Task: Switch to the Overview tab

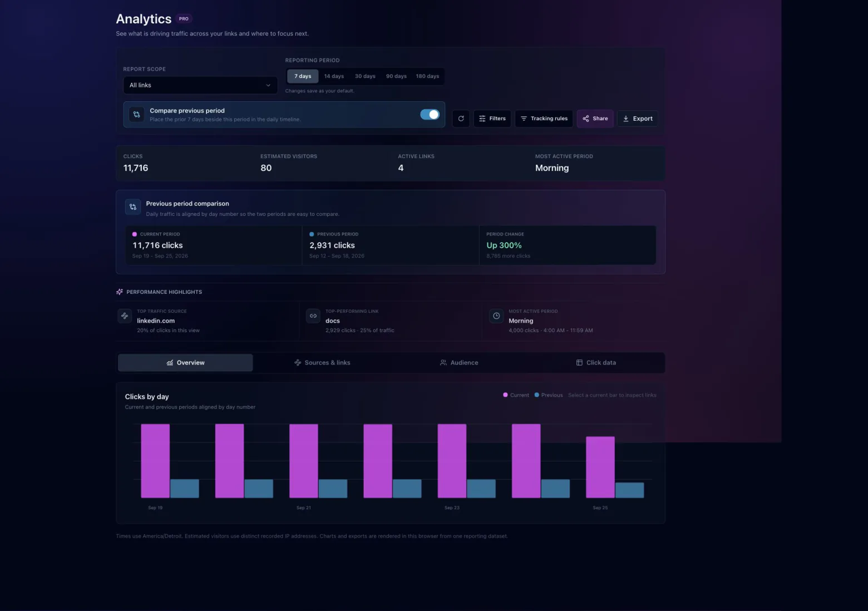Action: pyautogui.click(x=185, y=363)
